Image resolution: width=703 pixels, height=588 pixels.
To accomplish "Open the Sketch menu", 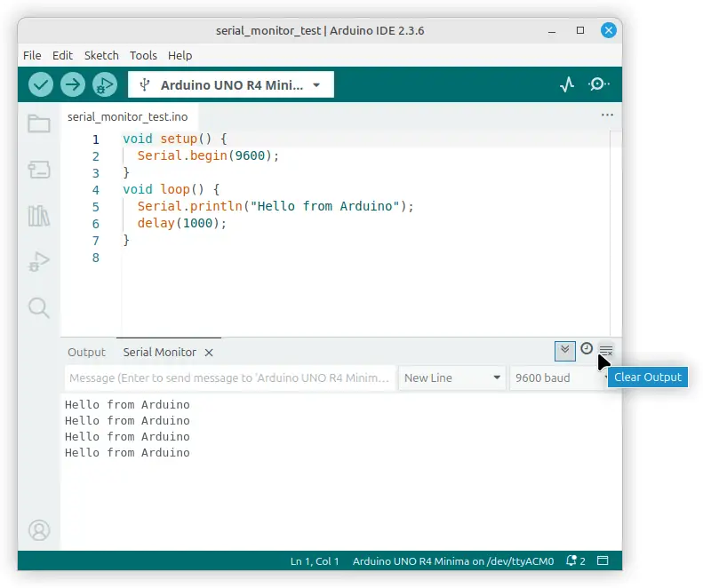I will [101, 55].
